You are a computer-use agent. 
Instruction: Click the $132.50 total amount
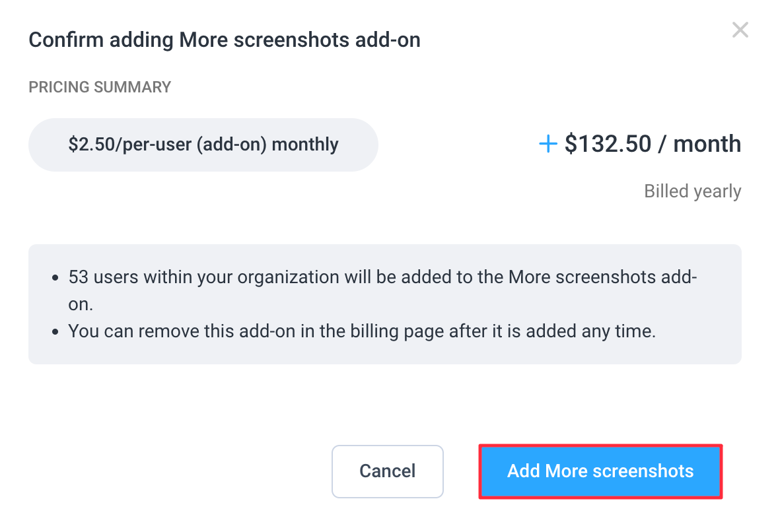[x=608, y=145]
